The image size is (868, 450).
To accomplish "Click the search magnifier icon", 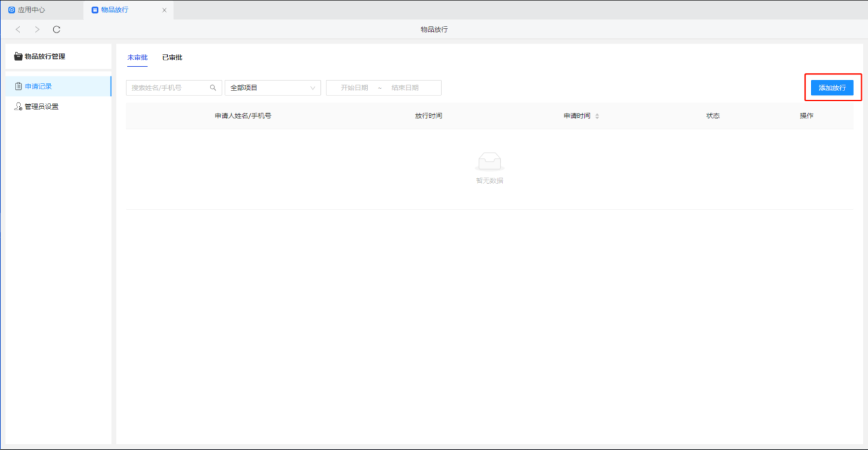I will point(213,88).
